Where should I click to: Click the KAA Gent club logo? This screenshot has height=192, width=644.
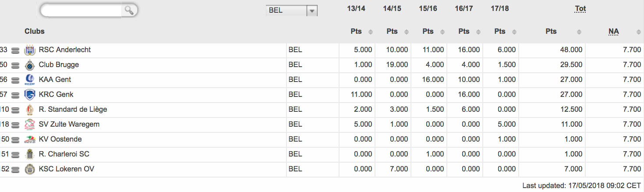[30, 80]
